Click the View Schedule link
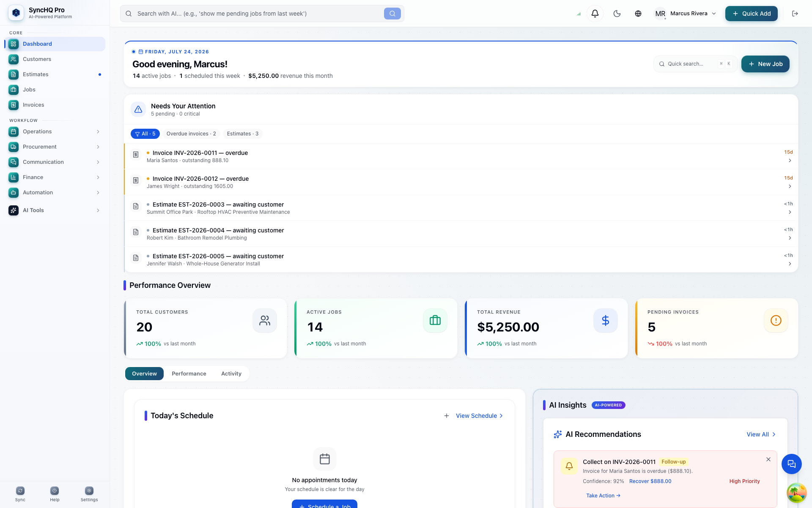Viewport: 812px width, 508px height. point(480,416)
